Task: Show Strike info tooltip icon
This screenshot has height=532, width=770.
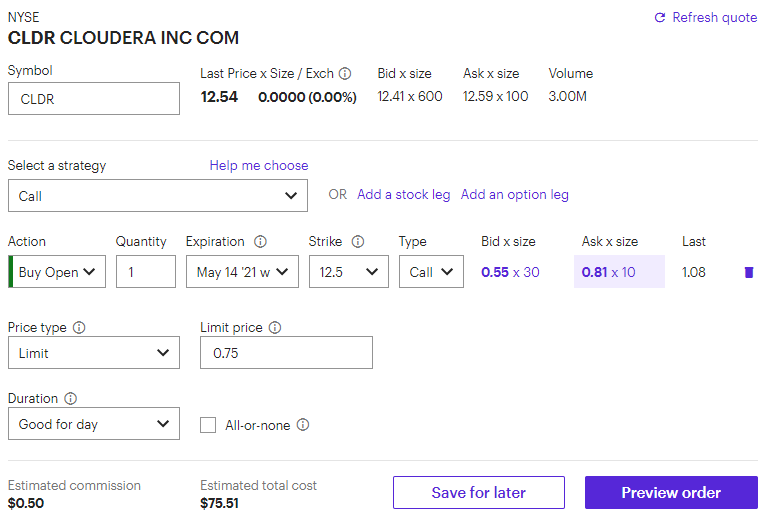Action: pyautogui.click(x=358, y=241)
